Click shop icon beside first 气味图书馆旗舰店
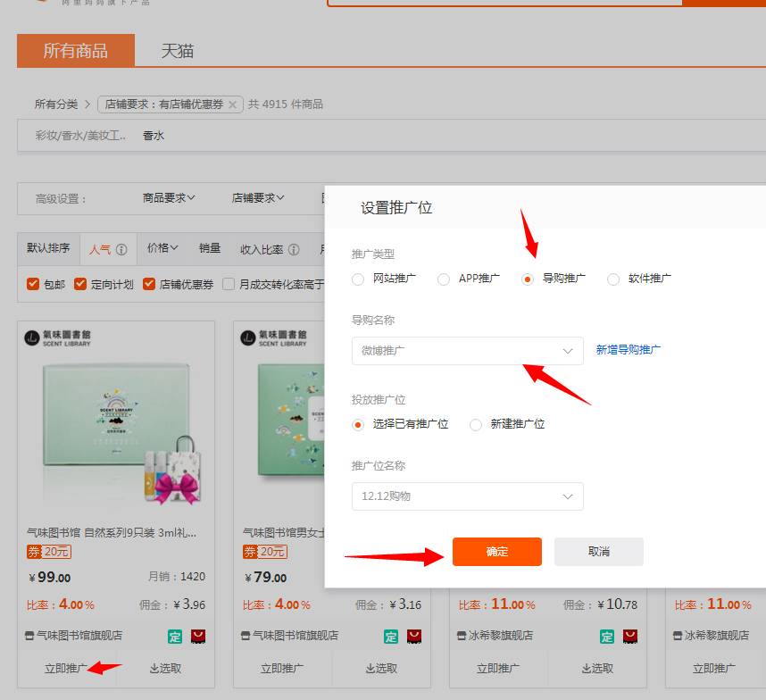Image resolution: width=766 pixels, height=700 pixels. click(29, 636)
